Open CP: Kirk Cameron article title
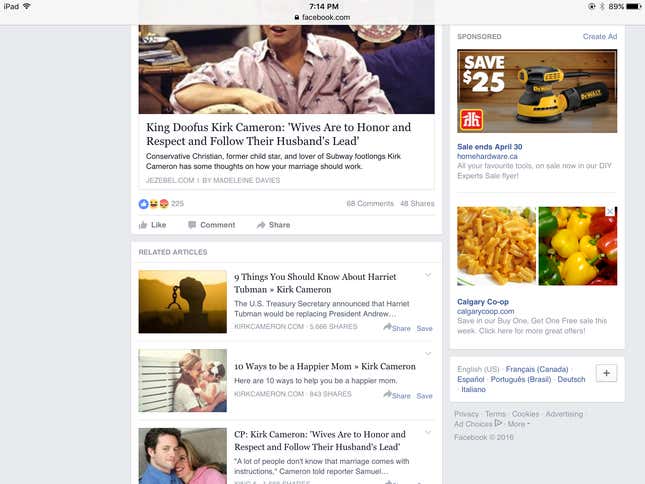This screenshot has width=645, height=484. pyautogui.click(x=320, y=440)
